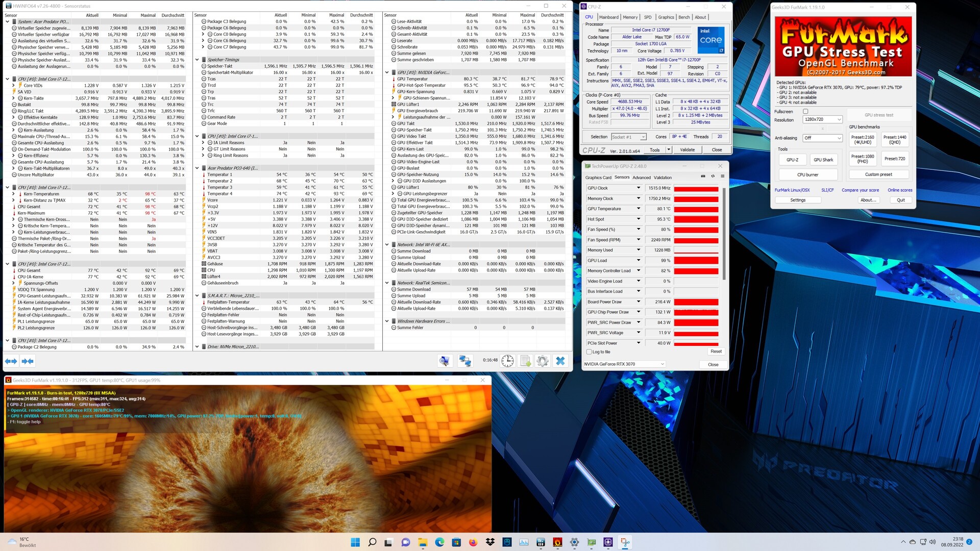
Task: Click the GPU-Z refresh icon
Action: coord(713,176)
